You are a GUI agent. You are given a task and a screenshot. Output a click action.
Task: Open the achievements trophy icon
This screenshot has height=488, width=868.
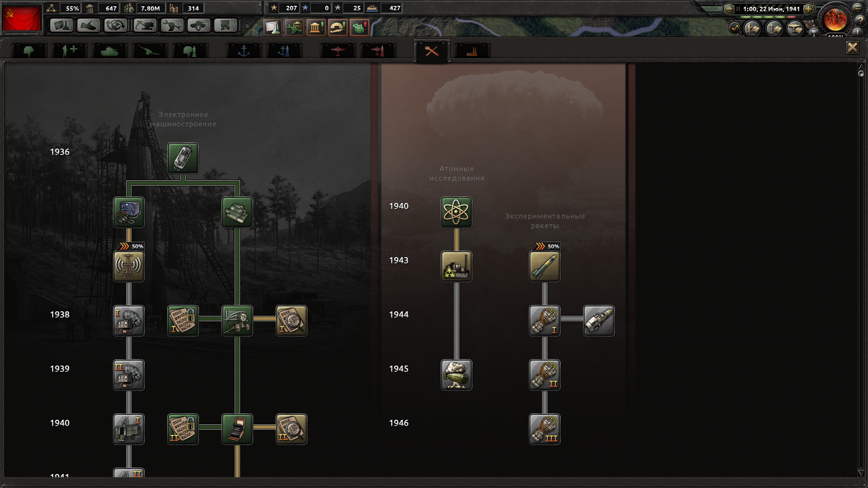814,32
